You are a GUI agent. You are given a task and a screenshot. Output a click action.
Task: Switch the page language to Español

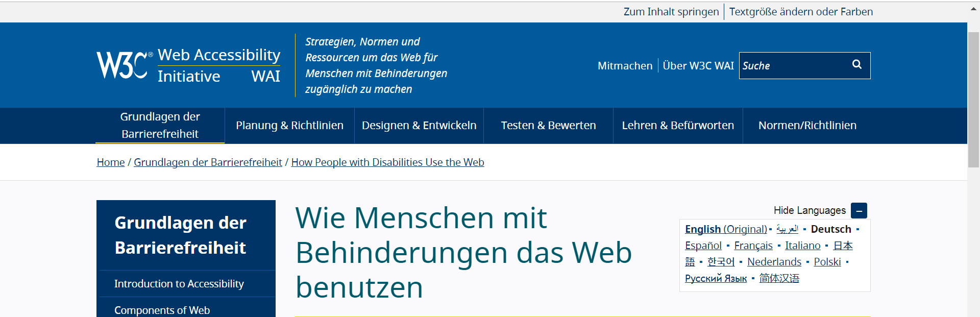pos(703,246)
